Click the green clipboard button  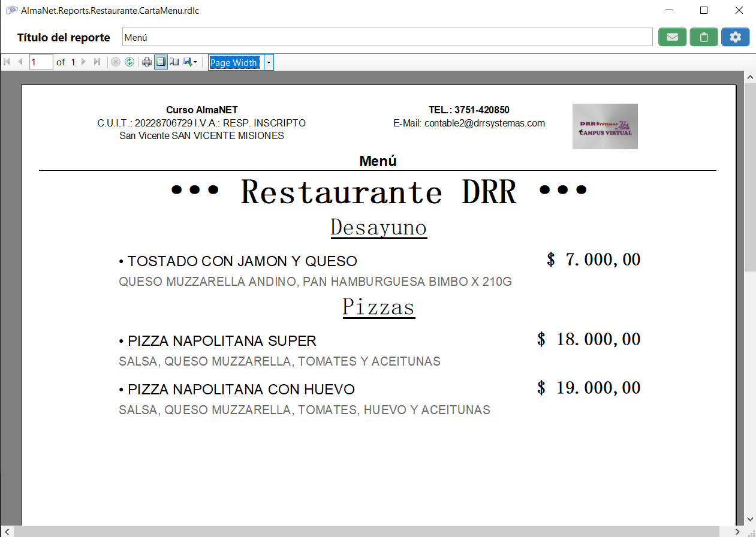click(x=704, y=37)
